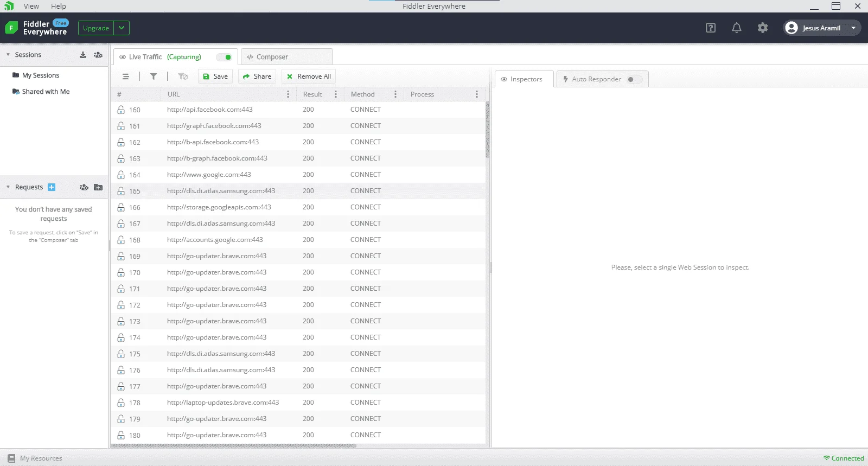Select the api.facebook.com:443 session row
The image size is (868, 466).
(x=298, y=110)
